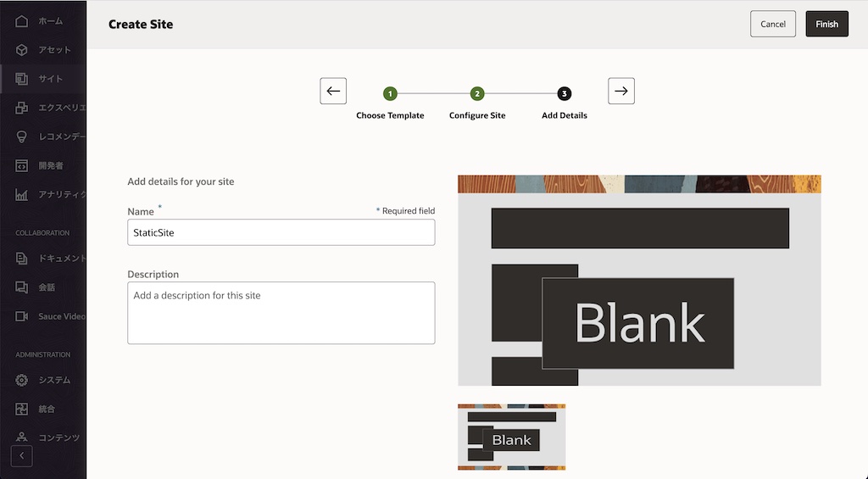The height and width of the screenshot is (479, 868).
Task: Click the Sauce Video camera icon
Action: [x=22, y=316]
